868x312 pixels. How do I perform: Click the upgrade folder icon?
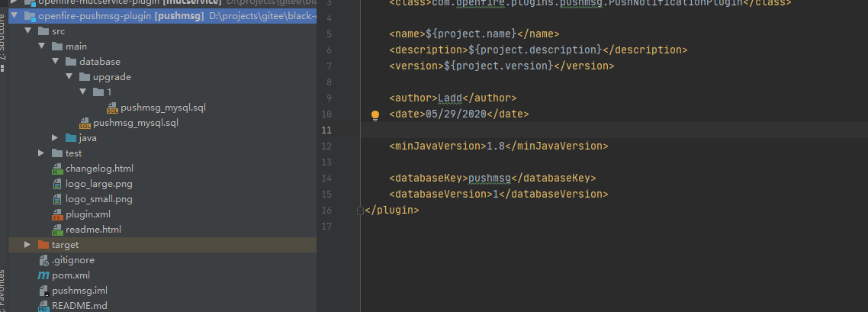(85, 77)
